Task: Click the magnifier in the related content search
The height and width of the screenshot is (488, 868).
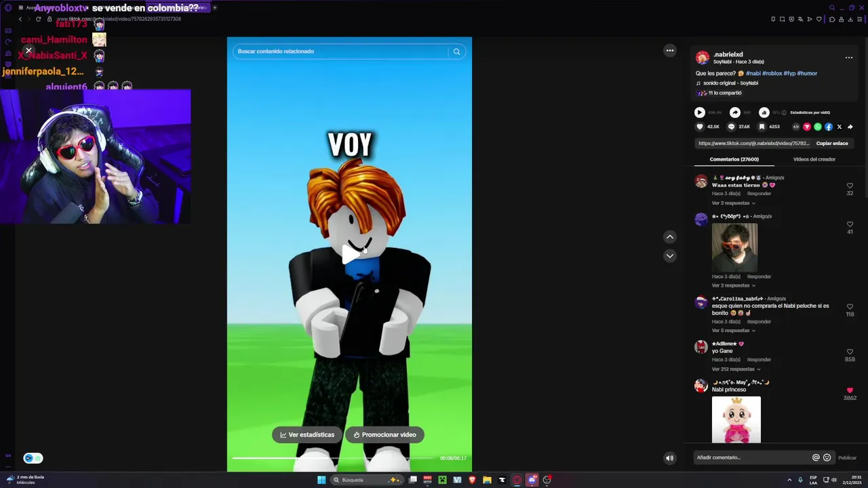Action: (x=456, y=52)
